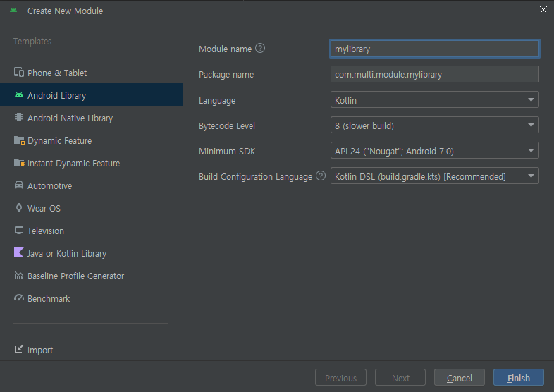Click the Next button

pyautogui.click(x=400, y=377)
